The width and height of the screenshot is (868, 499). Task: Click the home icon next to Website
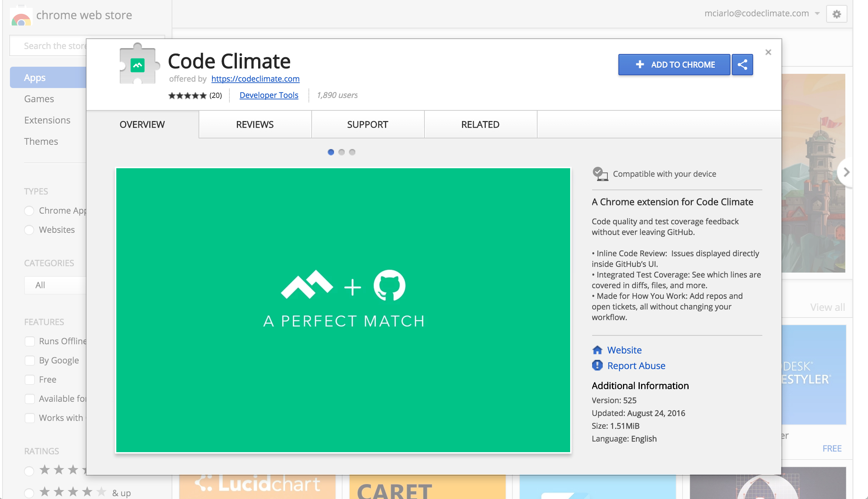click(597, 350)
